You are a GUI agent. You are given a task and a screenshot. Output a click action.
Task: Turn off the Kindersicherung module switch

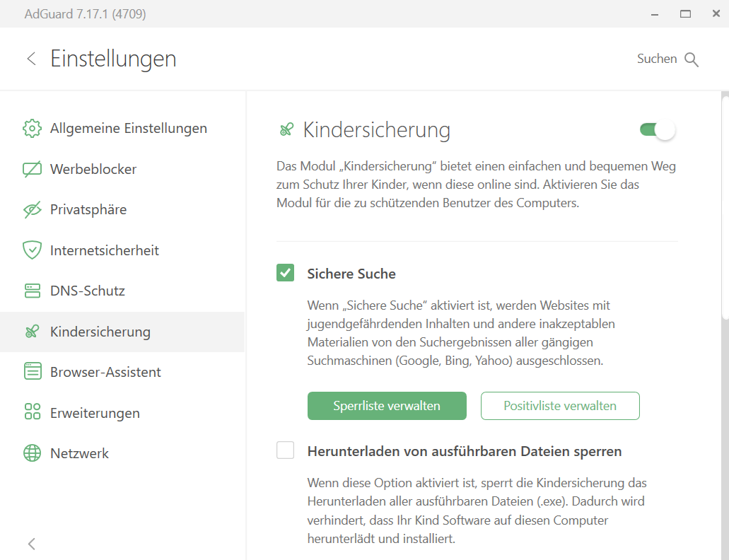657,129
